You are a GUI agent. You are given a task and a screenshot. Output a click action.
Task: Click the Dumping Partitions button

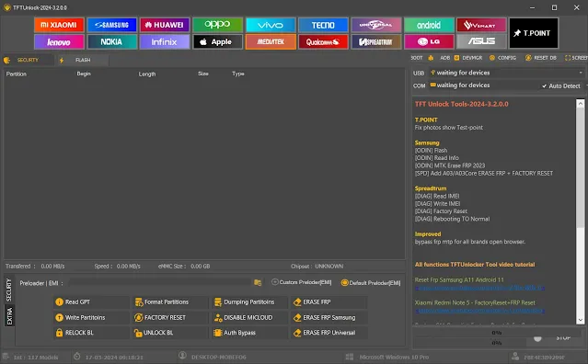pos(249,301)
